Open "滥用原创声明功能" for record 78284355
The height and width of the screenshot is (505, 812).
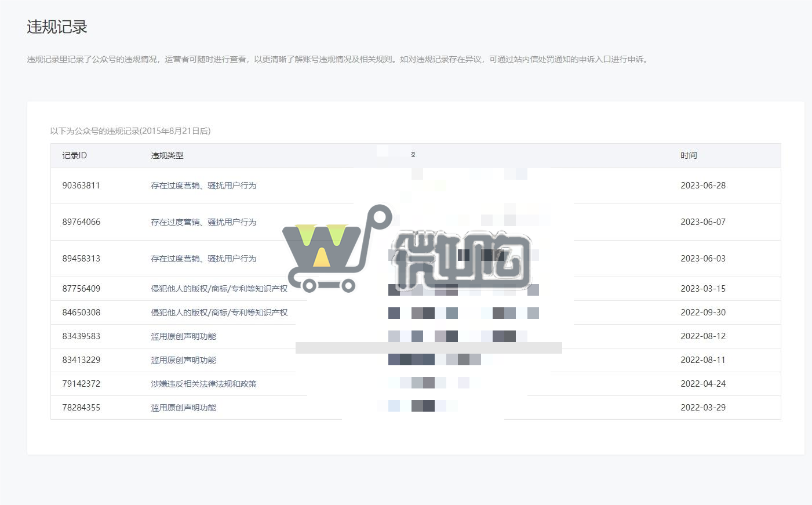[183, 408]
